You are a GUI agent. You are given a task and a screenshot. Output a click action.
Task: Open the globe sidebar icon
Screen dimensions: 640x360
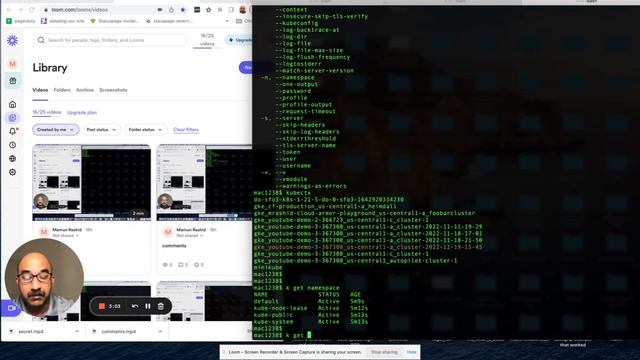13,158
